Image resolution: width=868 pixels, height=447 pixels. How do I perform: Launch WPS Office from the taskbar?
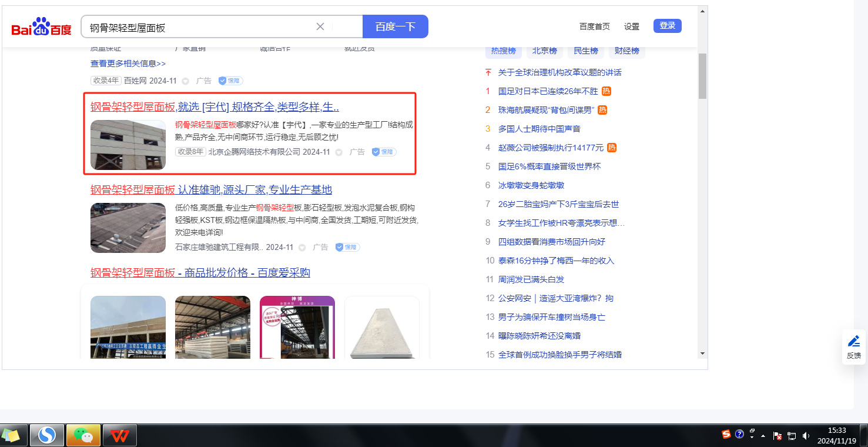[120, 435]
